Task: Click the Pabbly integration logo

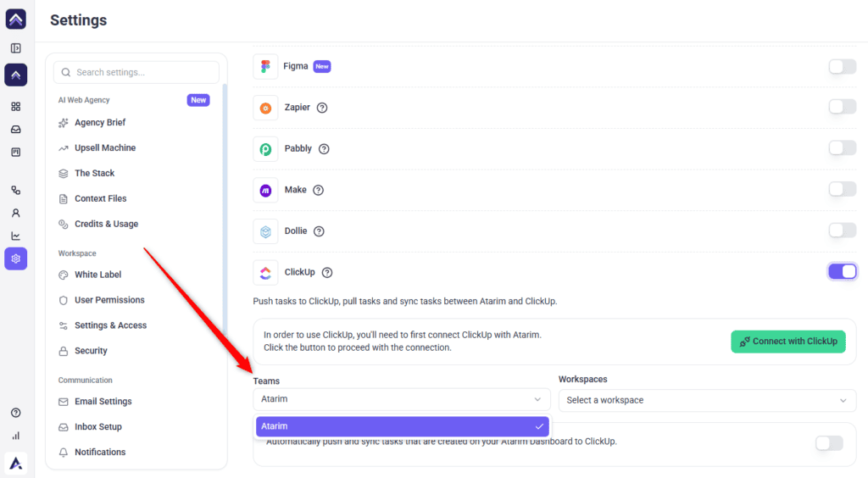Action: tap(265, 149)
